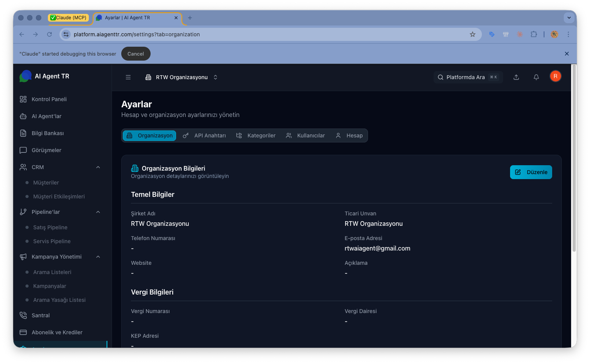Click the browser reload icon
This screenshot has height=364, width=590.
click(49, 34)
